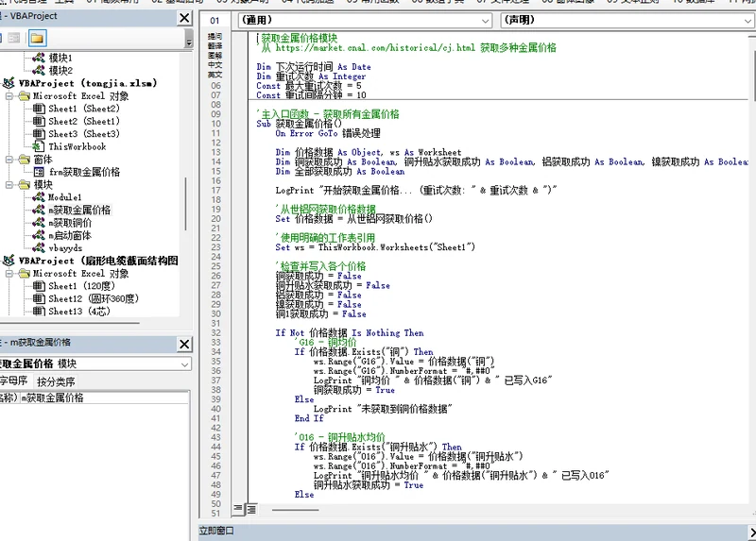This screenshot has width=756, height=541.
Task: Select m启动窗体 module
Action: tap(61, 235)
